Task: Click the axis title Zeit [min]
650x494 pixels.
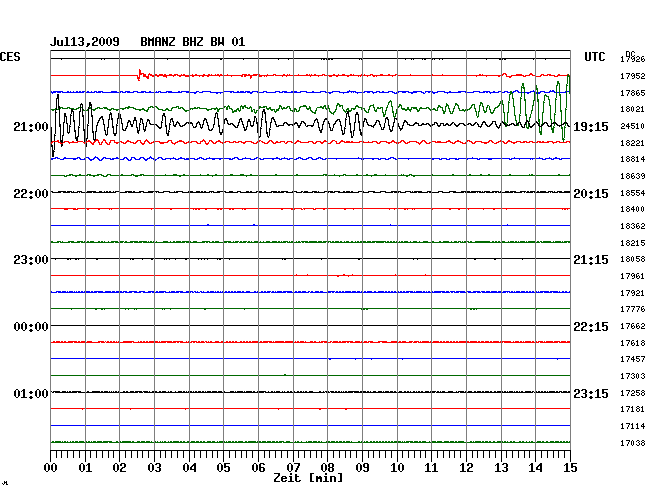Action: coord(308,478)
